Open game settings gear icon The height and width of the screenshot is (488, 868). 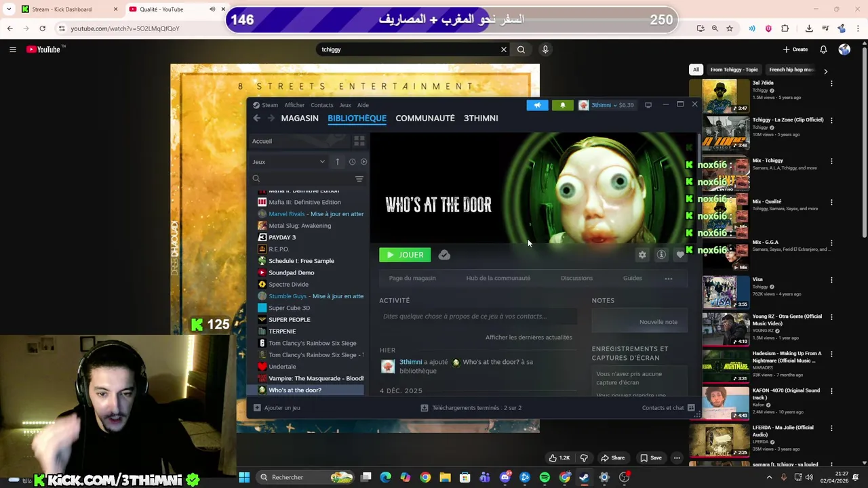(x=642, y=255)
